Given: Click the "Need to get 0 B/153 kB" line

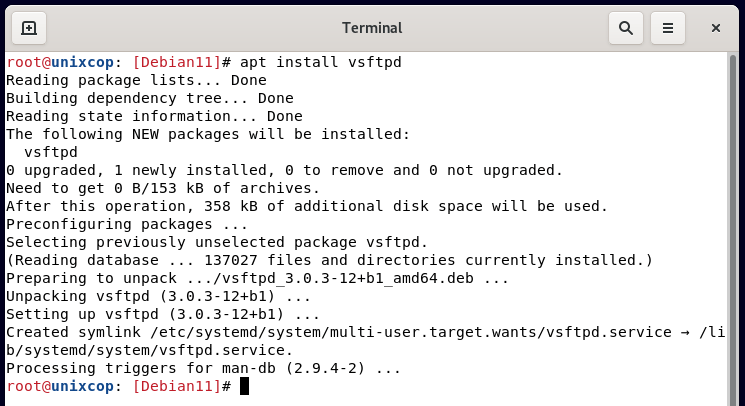Looking at the screenshot, I should point(163,189).
